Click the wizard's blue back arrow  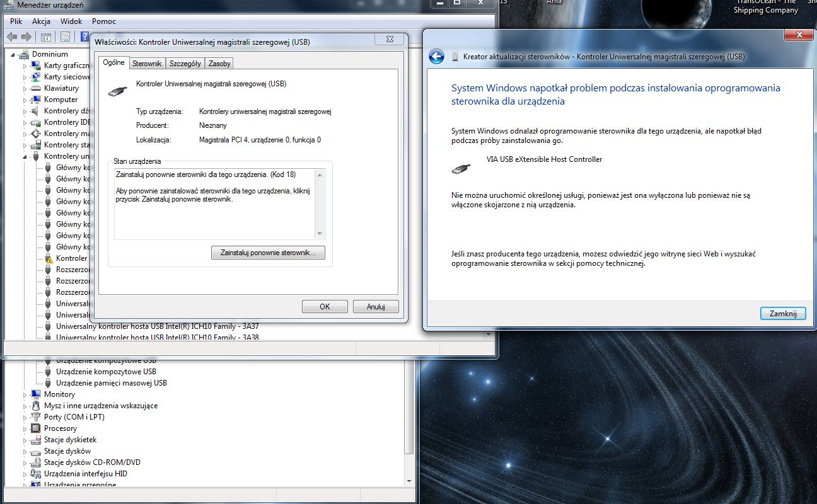click(x=436, y=57)
